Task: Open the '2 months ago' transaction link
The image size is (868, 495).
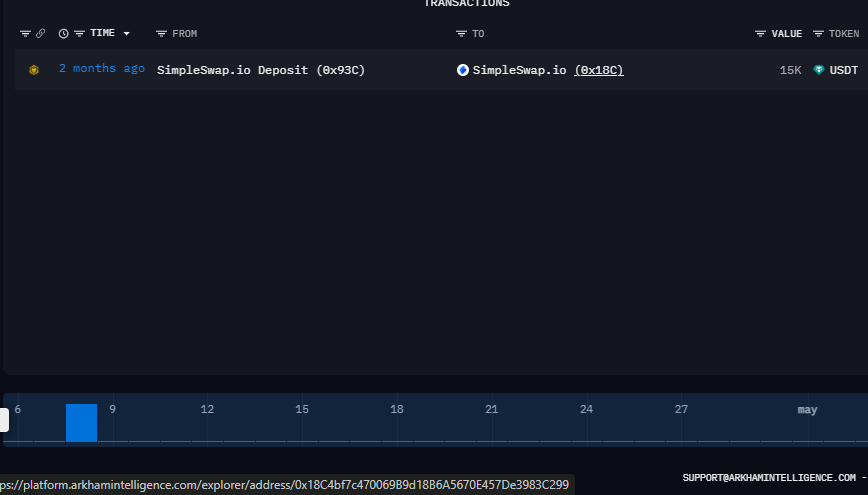Action: [101, 69]
